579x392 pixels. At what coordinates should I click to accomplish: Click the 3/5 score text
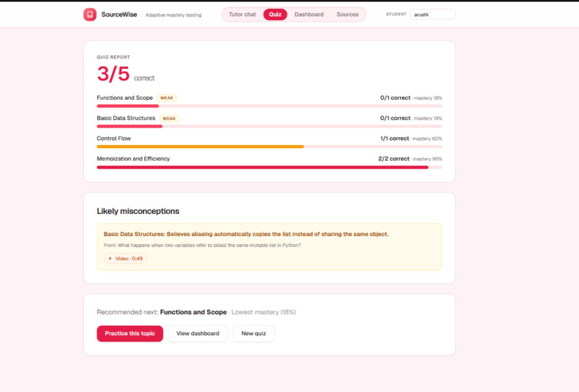[x=114, y=73]
